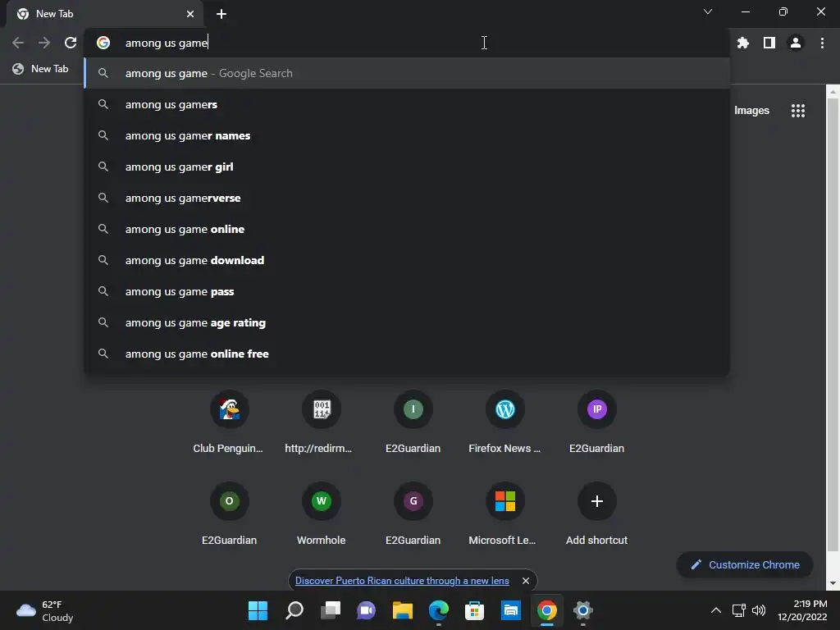Pick the 'among us gamer girl' suggestion
Screen dimensions: 840x630
point(407,167)
